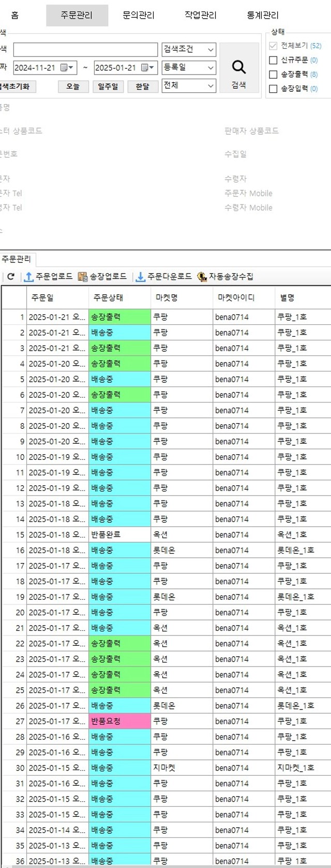Open the 검색조건 dropdown

pyautogui.click(x=189, y=50)
